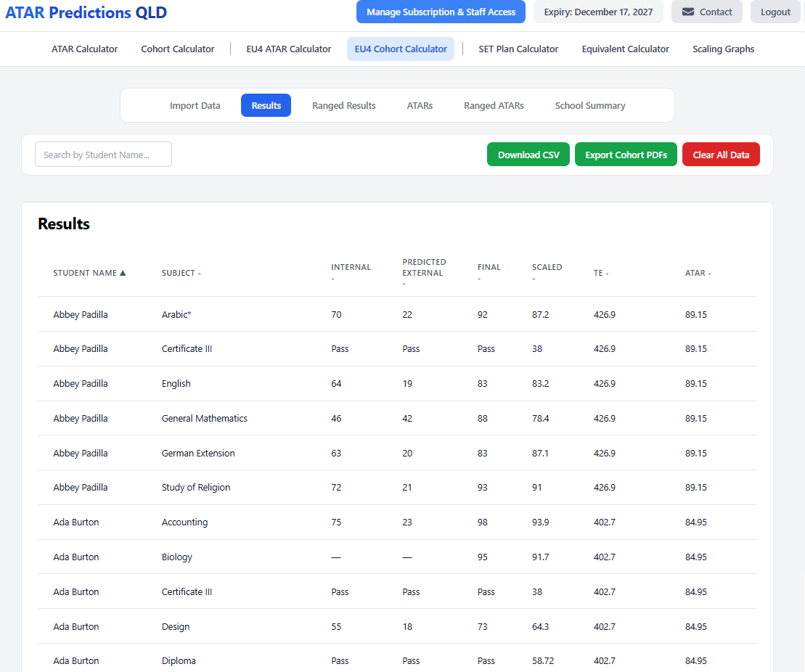Click ATAR 84.95 in Accounting row

(x=695, y=522)
